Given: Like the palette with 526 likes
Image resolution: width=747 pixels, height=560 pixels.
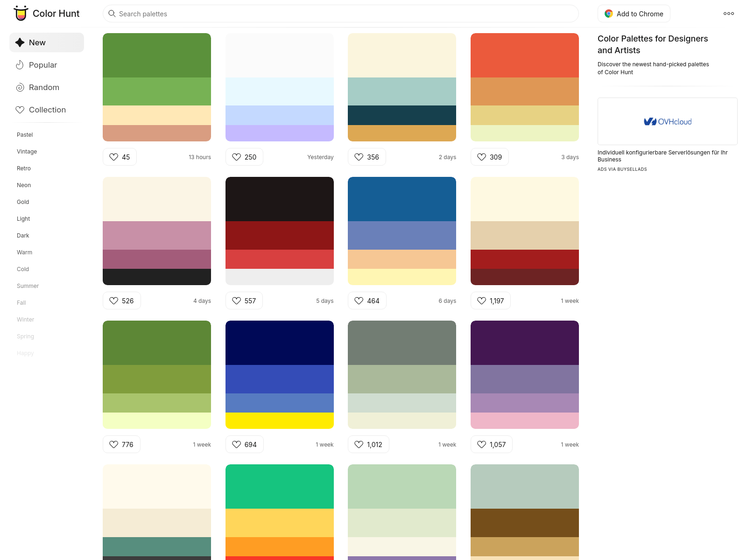Looking at the screenshot, I should coord(121,301).
